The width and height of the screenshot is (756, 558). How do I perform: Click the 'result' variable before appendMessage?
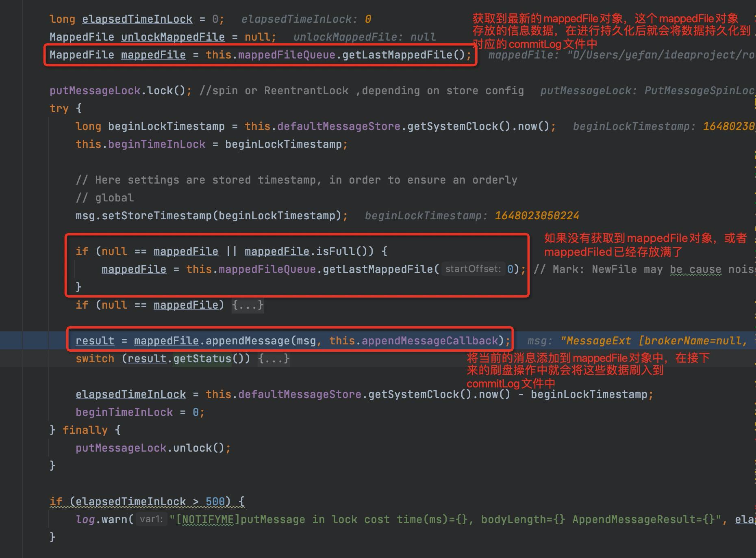pyautogui.click(x=95, y=341)
